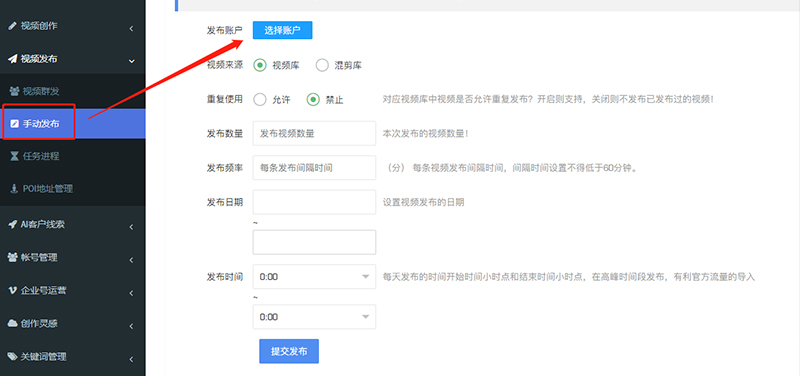
Task: Collapse the 视频发布 menu chevron
Action: [132, 61]
